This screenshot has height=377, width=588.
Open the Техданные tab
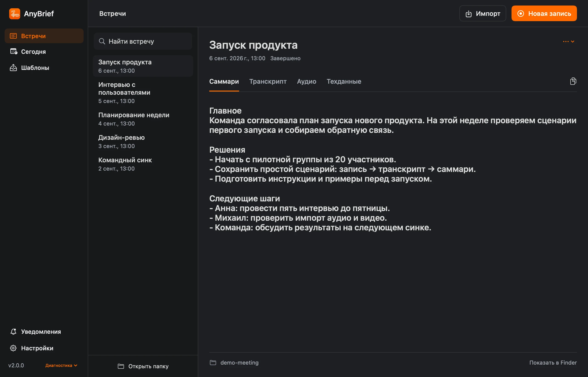(x=344, y=81)
